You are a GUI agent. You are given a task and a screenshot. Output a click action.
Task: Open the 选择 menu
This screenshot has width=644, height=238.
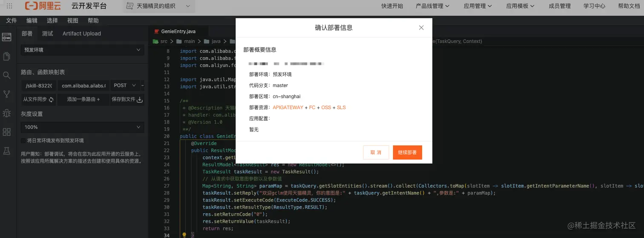(52, 20)
